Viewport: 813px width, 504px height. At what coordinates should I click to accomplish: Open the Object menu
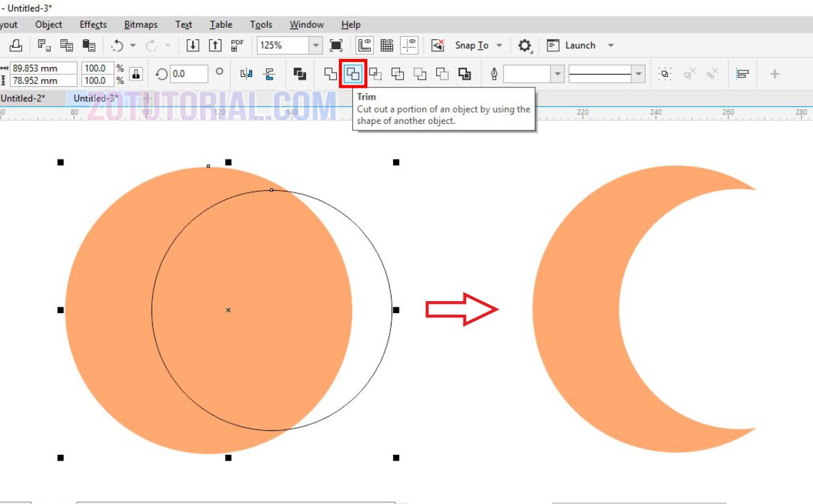tap(48, 24)
